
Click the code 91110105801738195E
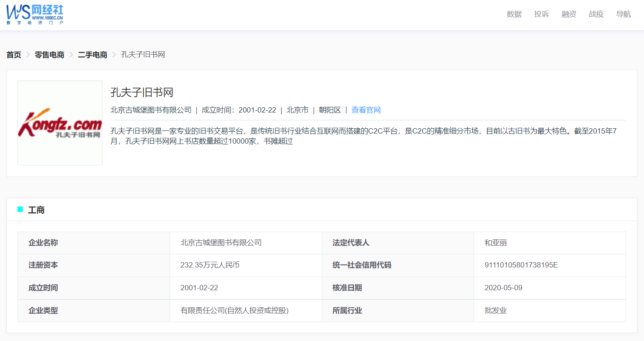tap(521, 265)
